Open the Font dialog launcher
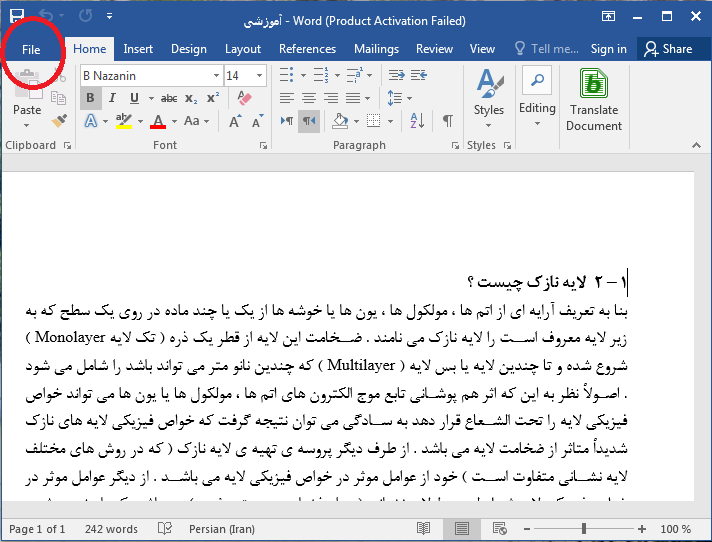 pyautogui.click(x=263, y=145)
